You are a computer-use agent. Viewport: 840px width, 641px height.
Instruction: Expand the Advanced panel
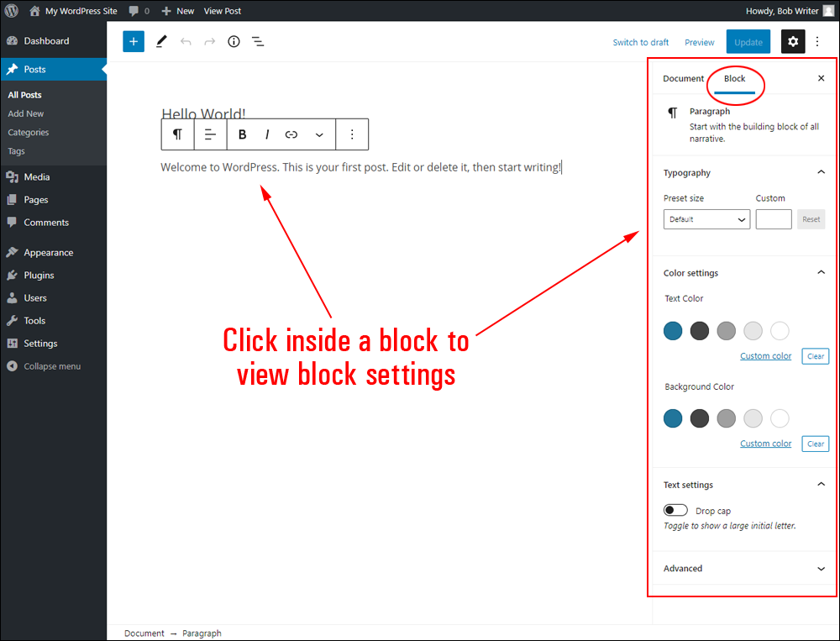pos(744,568)
